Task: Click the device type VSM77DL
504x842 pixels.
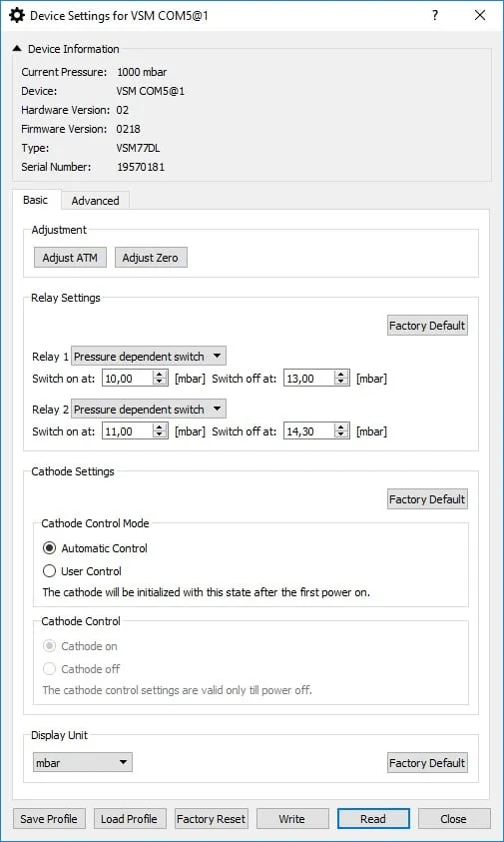Action: point(138,148)
